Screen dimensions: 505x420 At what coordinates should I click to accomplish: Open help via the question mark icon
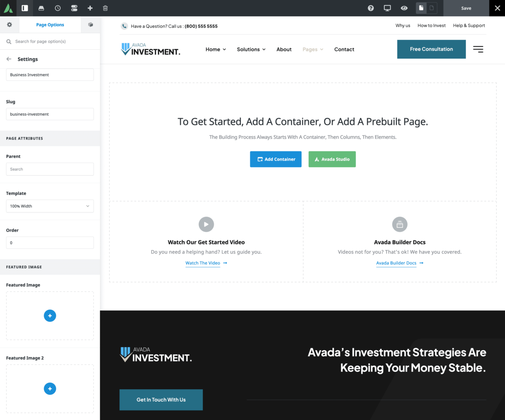[370, 8]
